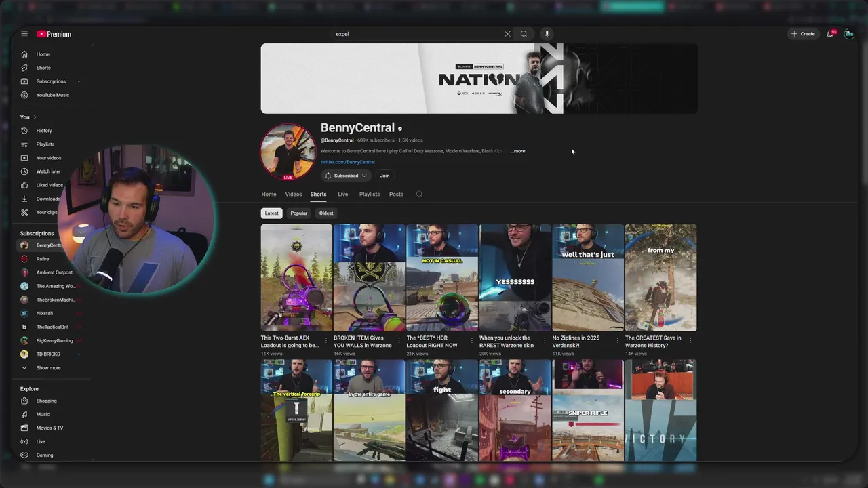Play YESSSSSSS short thumbnail
Viewport: 868px width, 488px height.
[515, 278]
